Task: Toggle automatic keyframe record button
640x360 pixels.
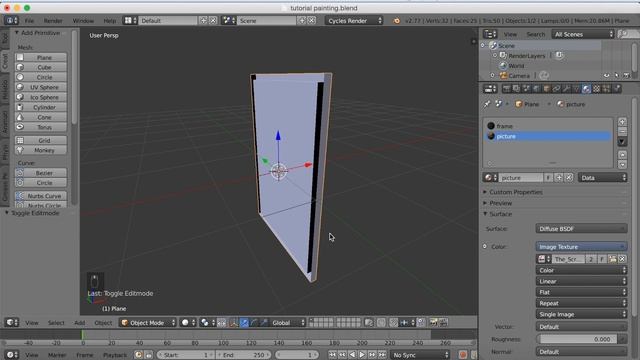Action: pyautogui.click(x=463, y=355)
